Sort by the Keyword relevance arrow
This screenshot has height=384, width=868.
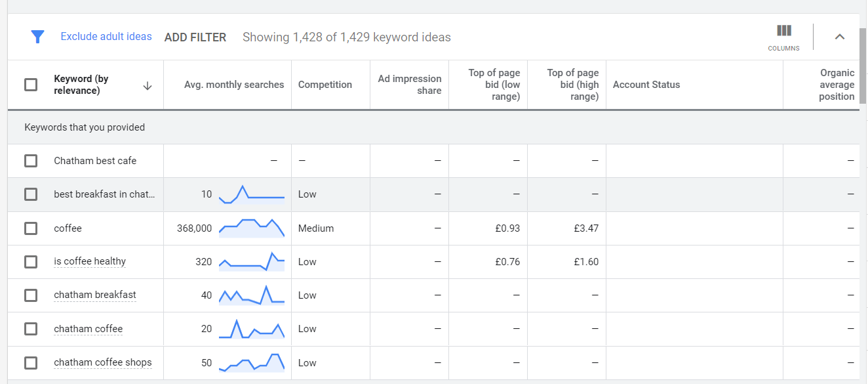(x=148, y=85)
